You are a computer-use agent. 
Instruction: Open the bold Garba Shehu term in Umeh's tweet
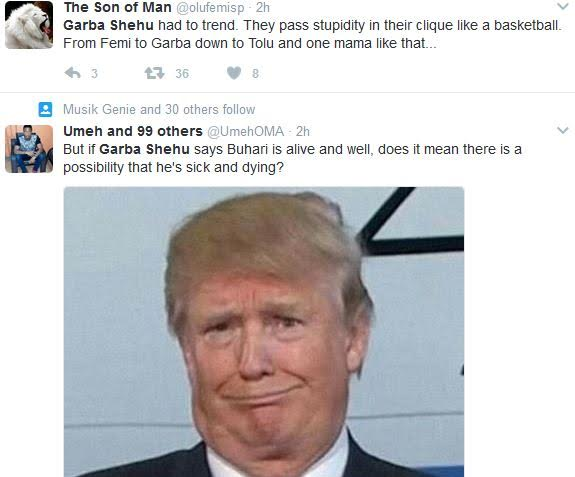[x=144, y=149]
